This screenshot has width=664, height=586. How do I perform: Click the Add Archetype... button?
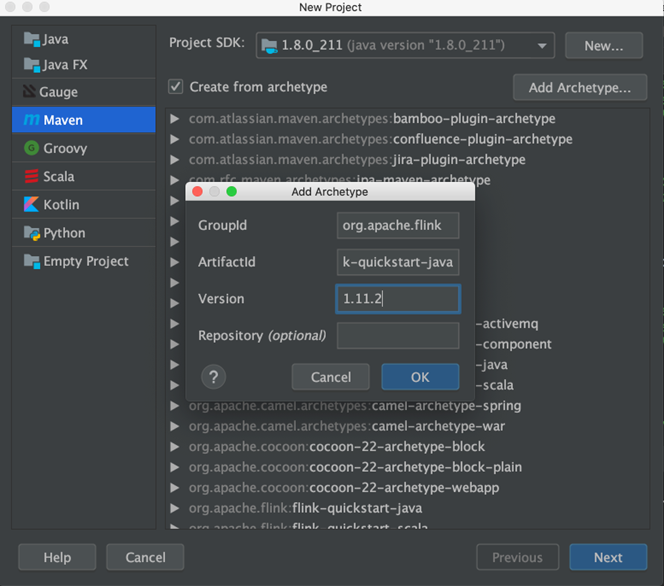(x=580, y=87)
